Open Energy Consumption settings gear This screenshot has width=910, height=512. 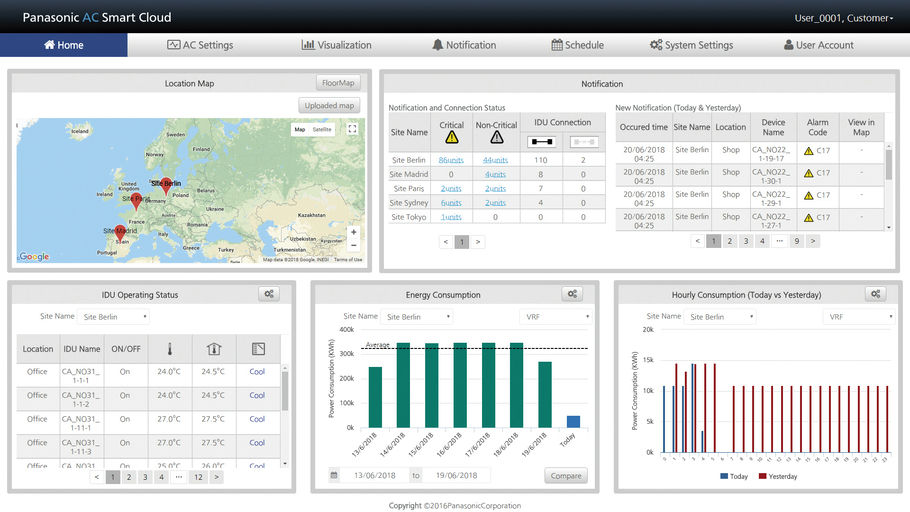571,294
